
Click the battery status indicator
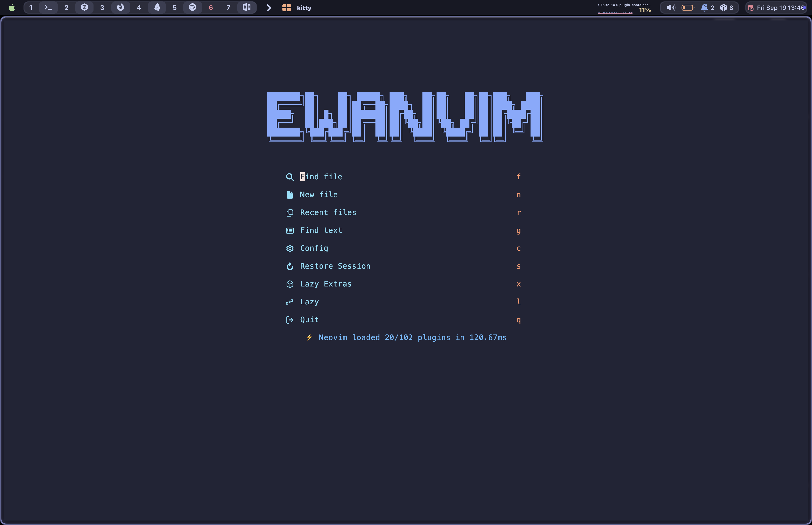688,8
